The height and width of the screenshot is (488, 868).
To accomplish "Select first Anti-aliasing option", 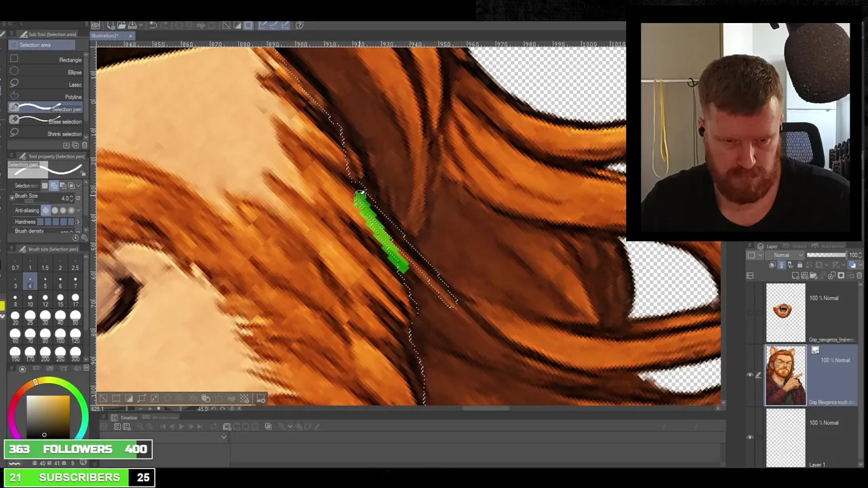I will click(x=46, y=210).
